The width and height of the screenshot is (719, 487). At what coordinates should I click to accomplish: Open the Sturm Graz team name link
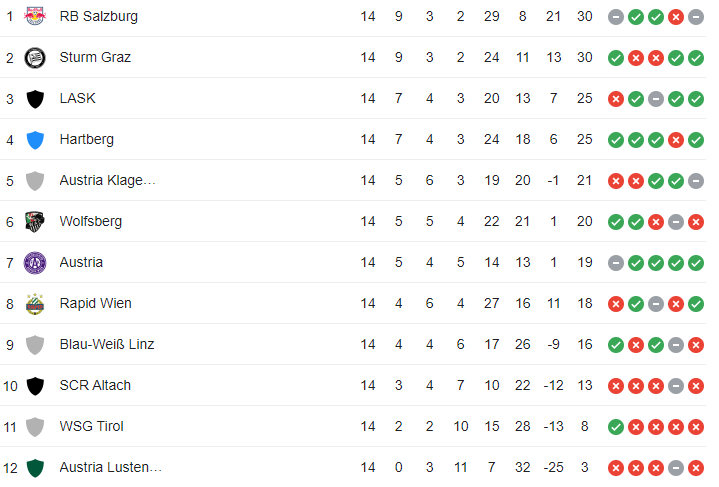point(95,57)
